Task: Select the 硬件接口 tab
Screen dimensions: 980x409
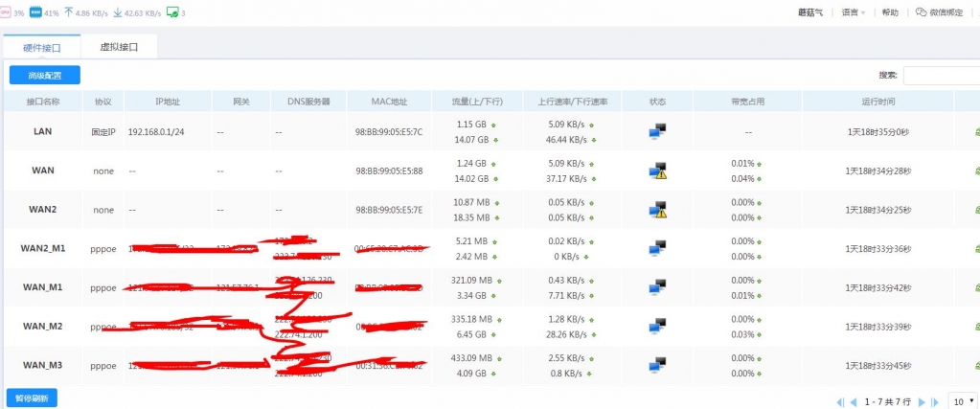Action: (41, 46)
